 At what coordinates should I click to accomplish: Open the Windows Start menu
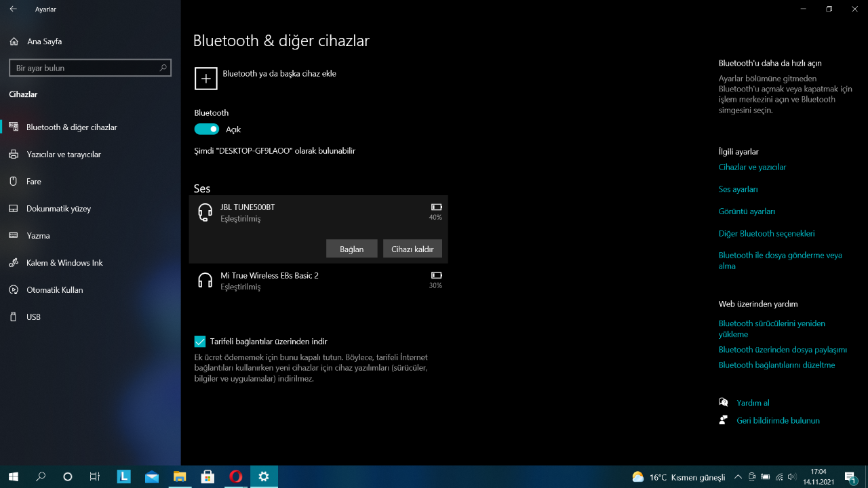click(x=13, y=476)
